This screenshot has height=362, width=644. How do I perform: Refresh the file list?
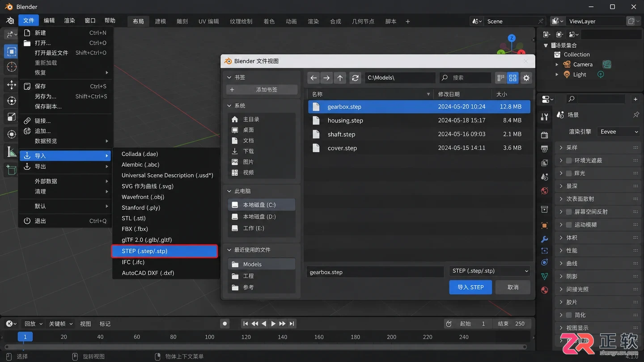[355, 78]
